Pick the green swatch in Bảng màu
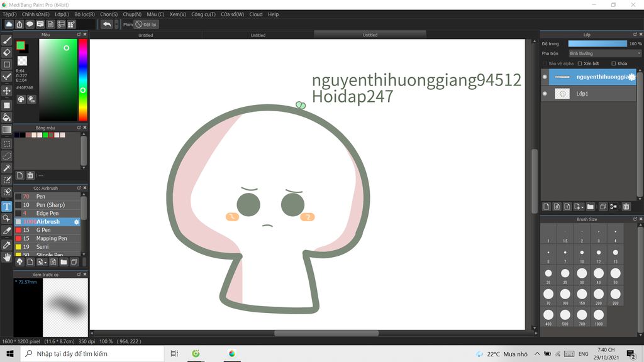This screenshot has width=644, height=362. [x=45, y=135]
